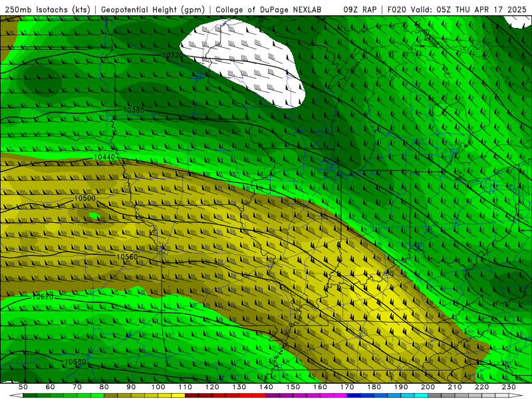Click the 10320 height contour label

click(x=173, y=55)
